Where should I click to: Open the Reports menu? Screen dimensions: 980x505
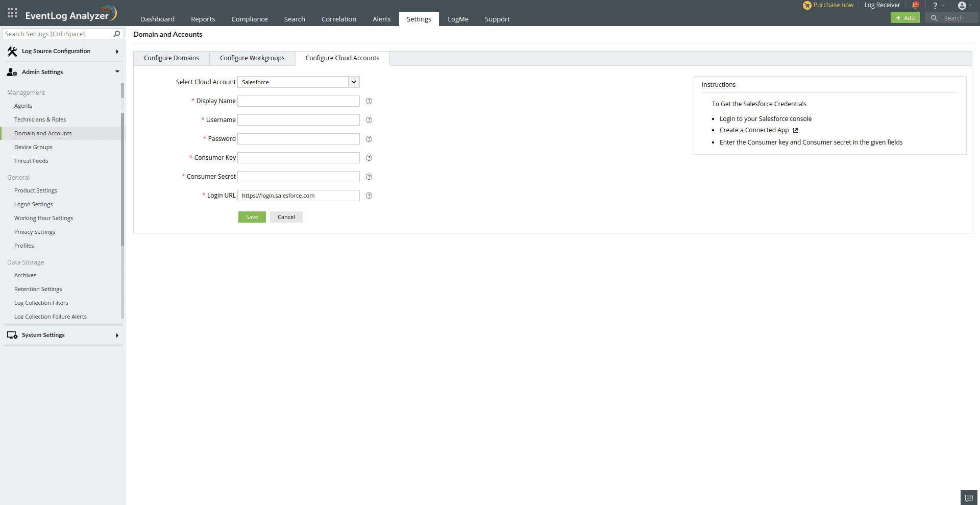[x=203, y=19]
